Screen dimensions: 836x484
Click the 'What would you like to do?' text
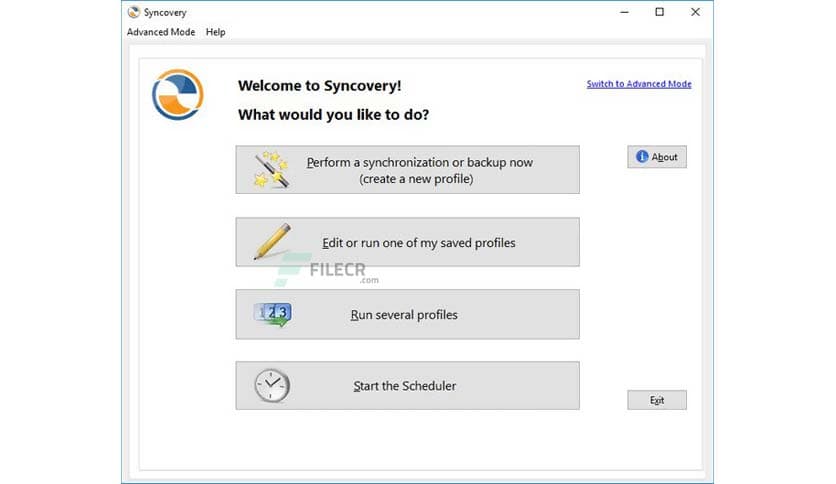click(x=333, y=115)
